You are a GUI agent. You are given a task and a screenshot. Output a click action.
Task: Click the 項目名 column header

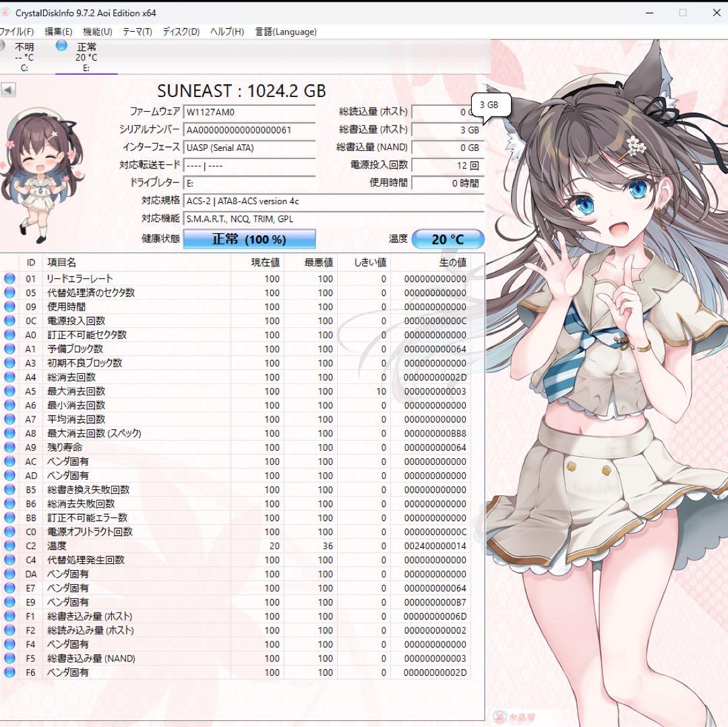coord(61,262)
